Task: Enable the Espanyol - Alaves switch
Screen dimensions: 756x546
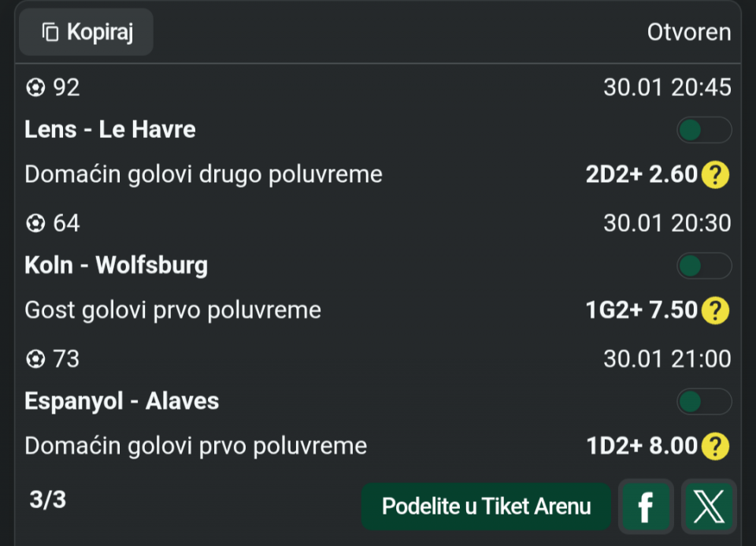Action: click(x=704, y=402)
